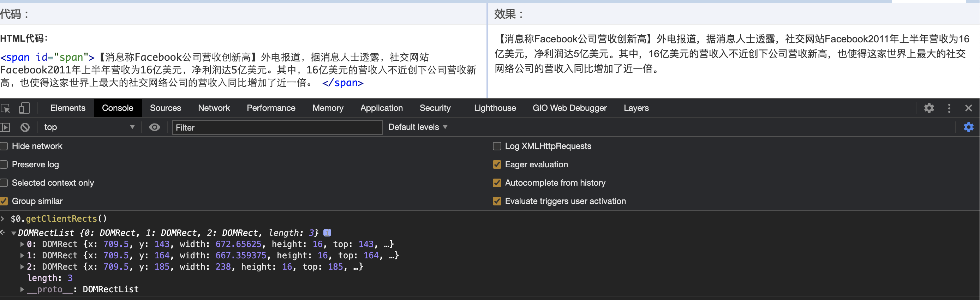Screen dimensions: 980x300
Task: Activate the inspect element picker icon
Action: tap(5, 108)
